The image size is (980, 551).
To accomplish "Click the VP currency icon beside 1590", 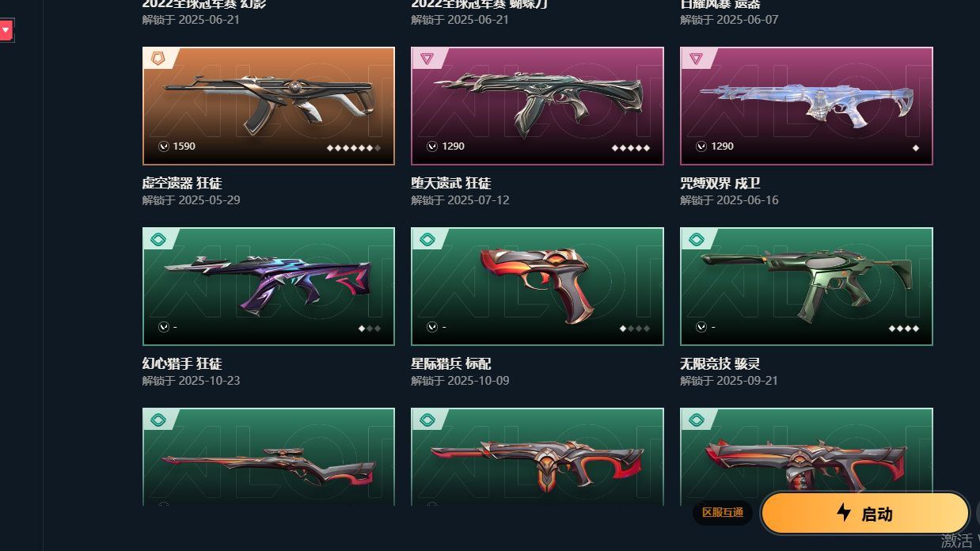I will (x=163, y=146).
